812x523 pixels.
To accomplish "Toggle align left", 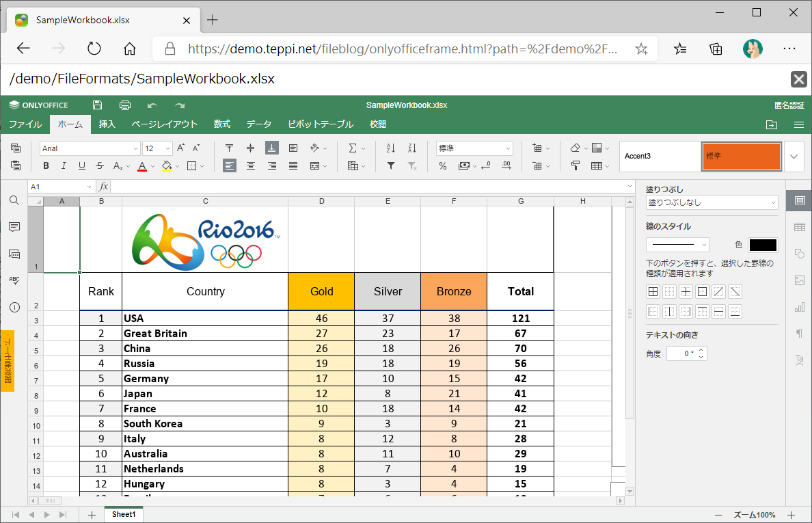I will [x=230, y=165].
